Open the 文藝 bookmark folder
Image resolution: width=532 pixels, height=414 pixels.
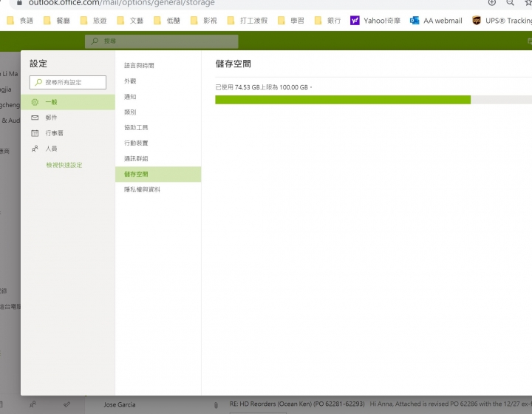(130, 21)
